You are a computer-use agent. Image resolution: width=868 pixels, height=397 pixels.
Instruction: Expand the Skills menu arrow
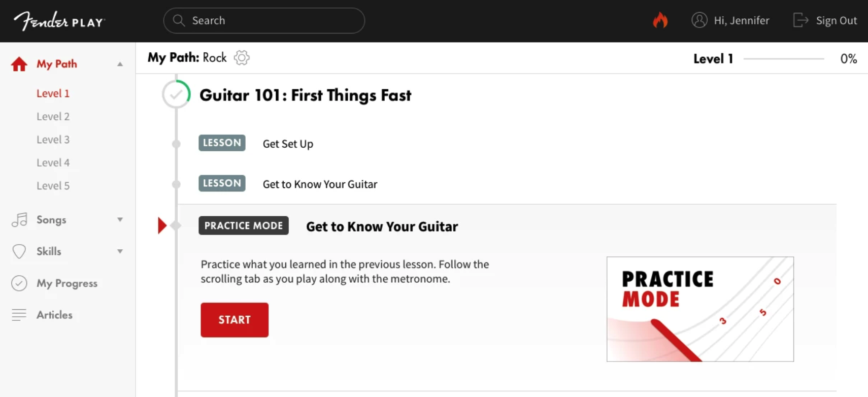(x=120, y=251)
